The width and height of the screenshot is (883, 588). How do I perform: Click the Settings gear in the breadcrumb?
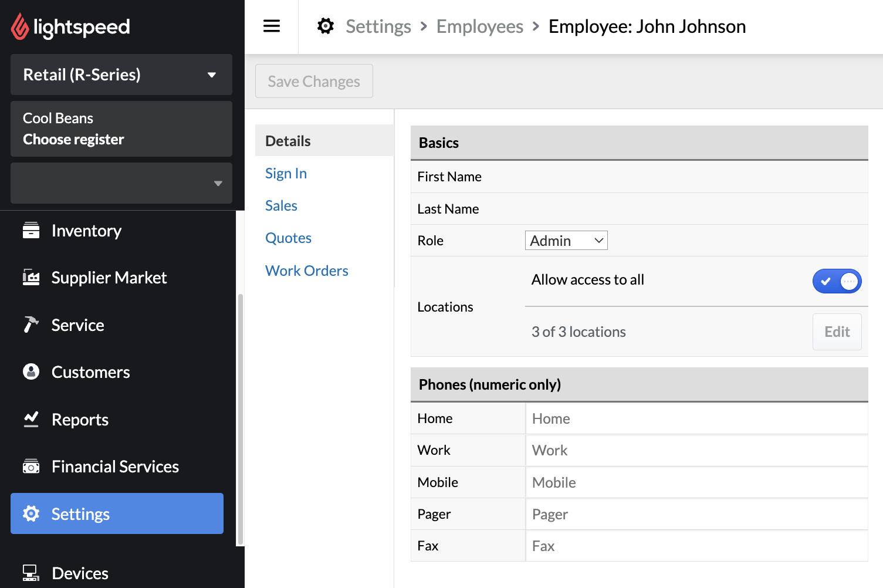click(x=325, y=25)
